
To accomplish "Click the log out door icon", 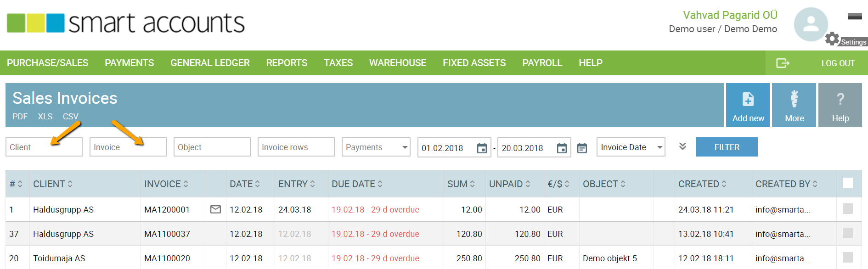I will (783, 63).
